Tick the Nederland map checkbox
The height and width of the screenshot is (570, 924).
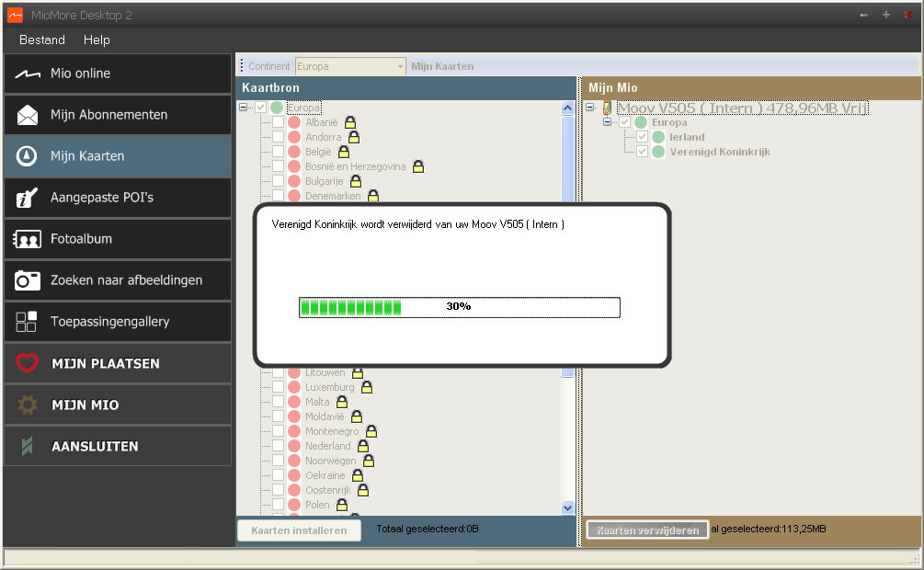coord(279,446)
